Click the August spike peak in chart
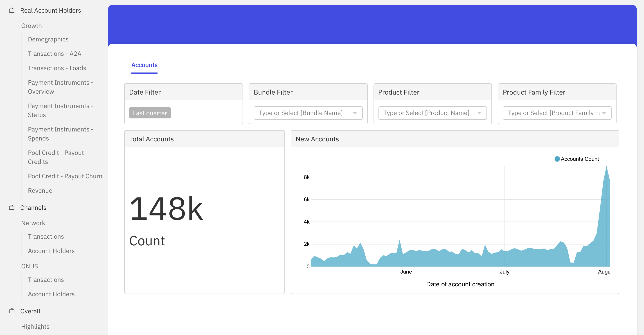This screenshot has width=644, height=335. 606,167
